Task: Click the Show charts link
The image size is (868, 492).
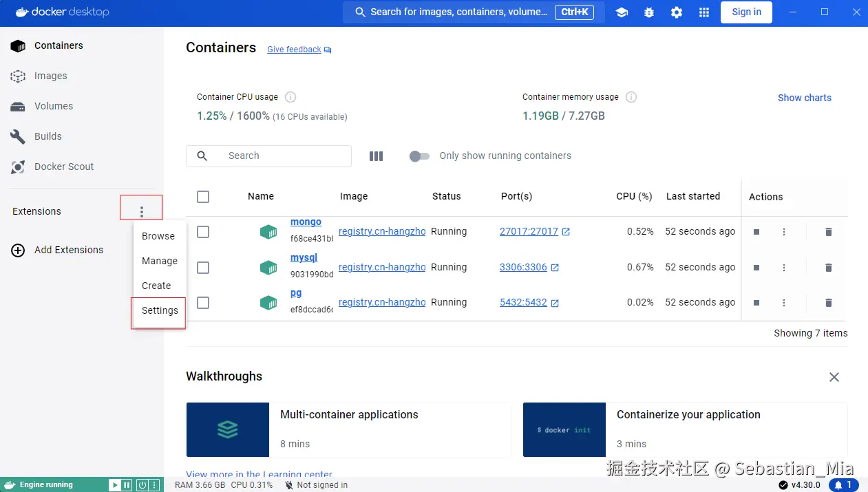Action: point(805,98)
